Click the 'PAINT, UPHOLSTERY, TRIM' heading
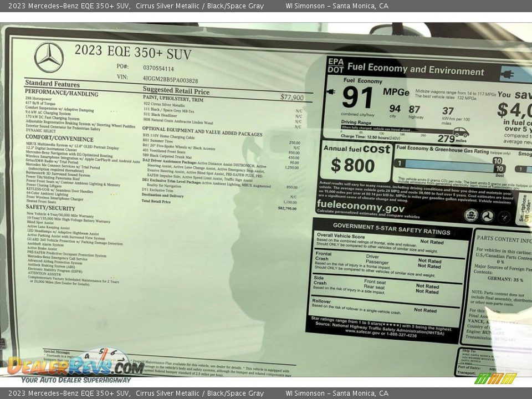 (x=173, y=99)
